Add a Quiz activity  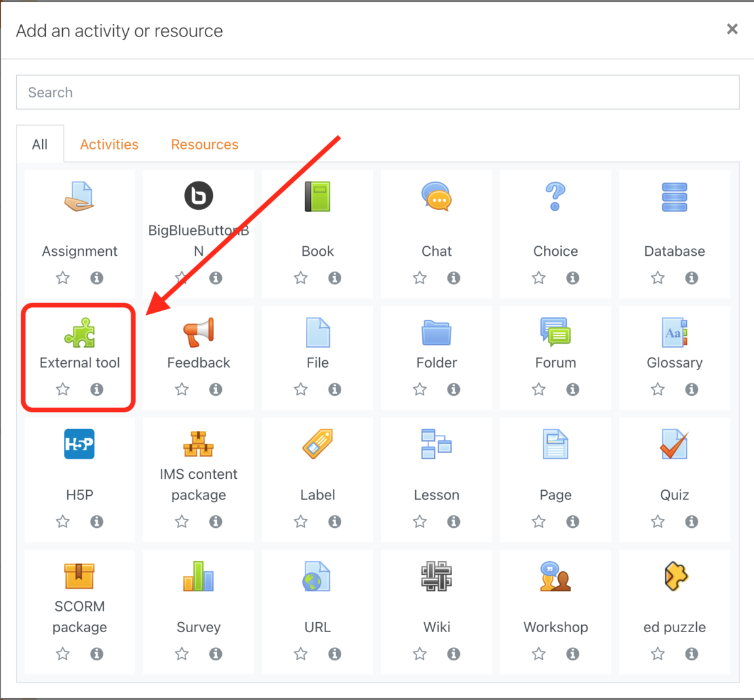tap(674, 444)
